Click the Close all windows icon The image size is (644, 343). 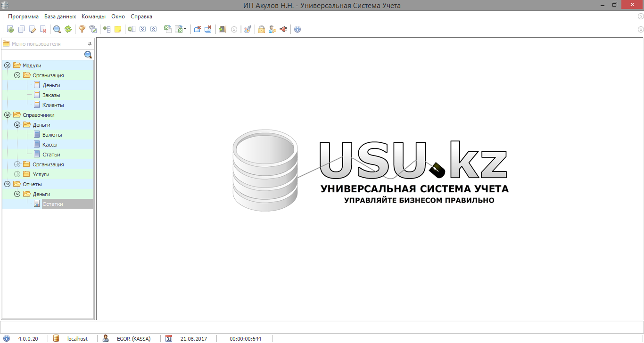pyautogui.click(x=208, y=29)
